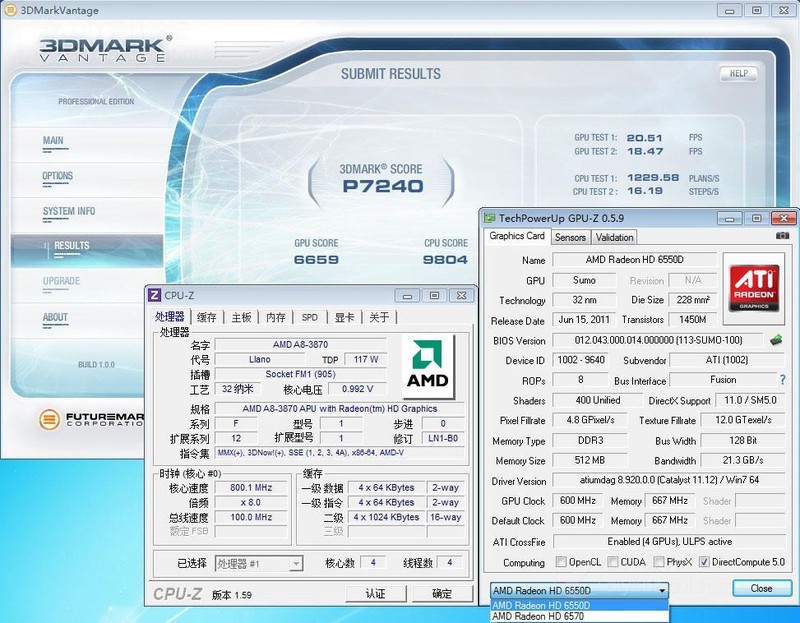Screen dimensions: 800x623
Task: Click the CPU SCORE value 9804
Action: click(x=445, y=260)
